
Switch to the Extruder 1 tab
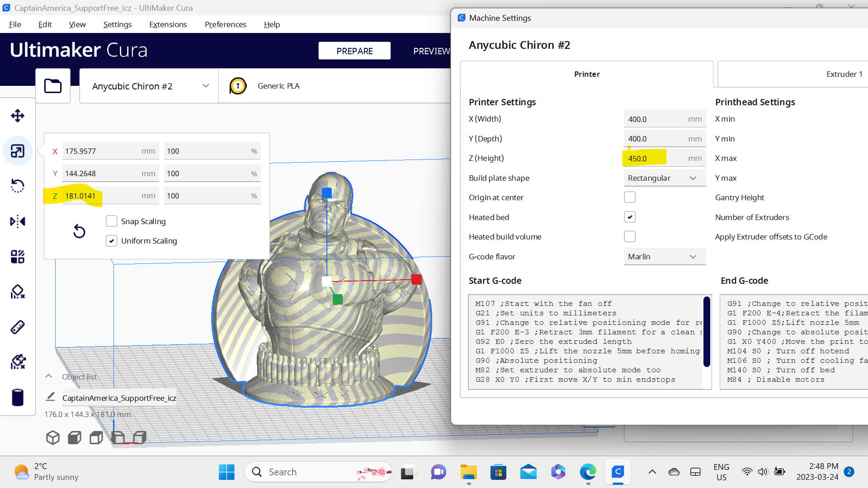click(844, 74)
